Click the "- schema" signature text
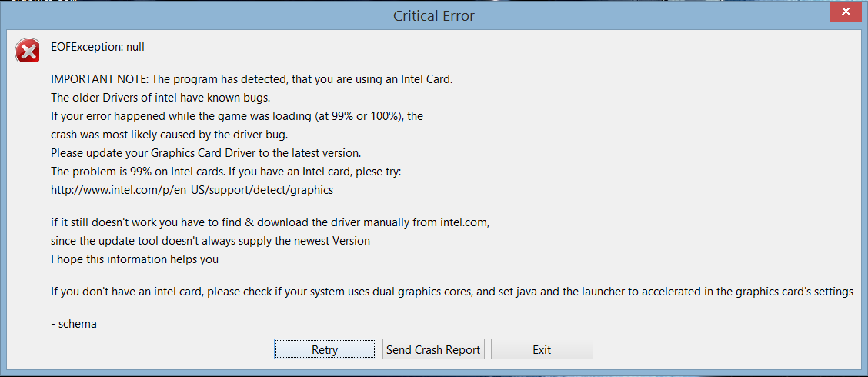868x377 pixels. (x=74, y=324)
